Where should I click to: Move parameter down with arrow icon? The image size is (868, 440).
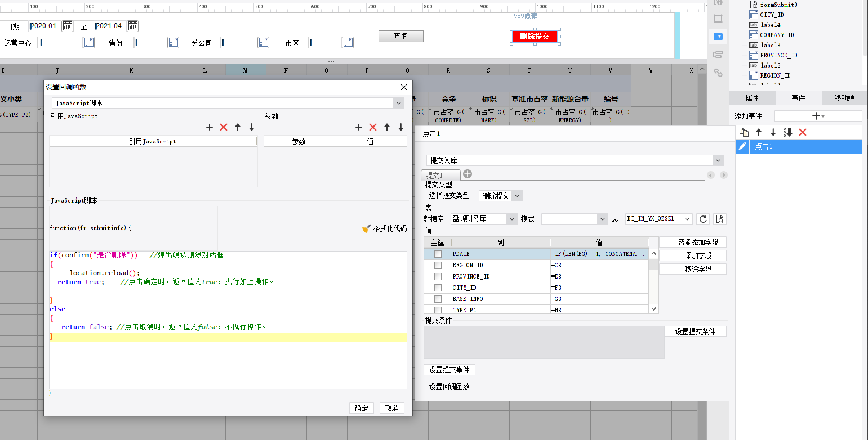pos(401,128)
